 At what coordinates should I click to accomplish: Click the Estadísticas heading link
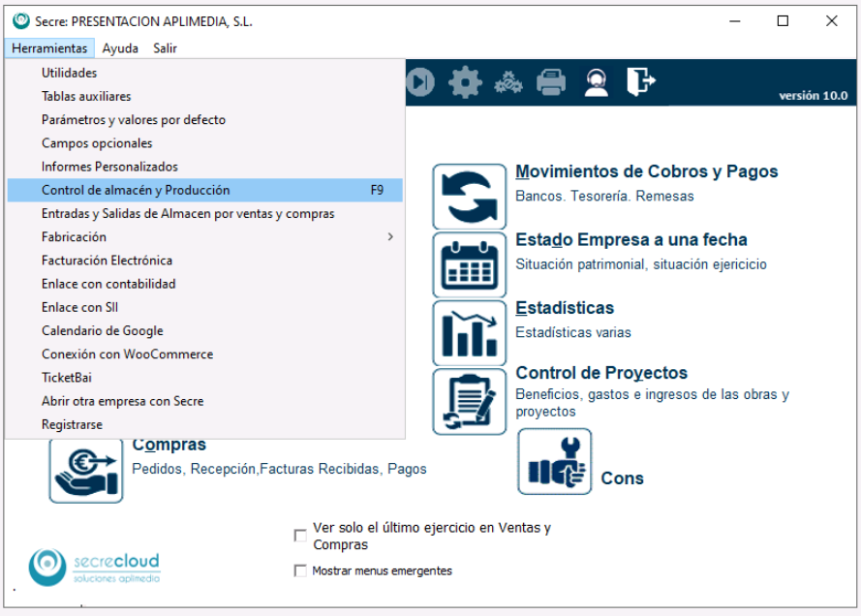[x=565, y=308]
